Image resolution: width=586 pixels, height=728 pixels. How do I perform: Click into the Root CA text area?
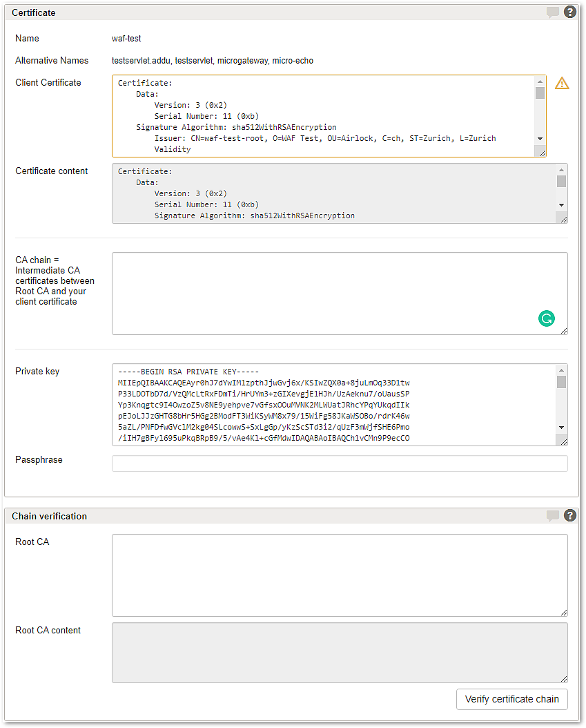point(340,575)
